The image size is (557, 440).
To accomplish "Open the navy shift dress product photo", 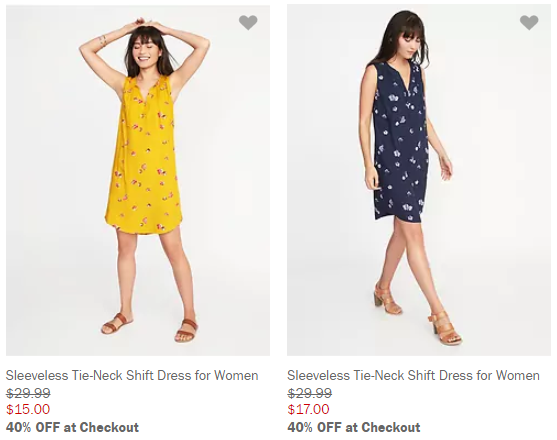I will coord(419,180).
